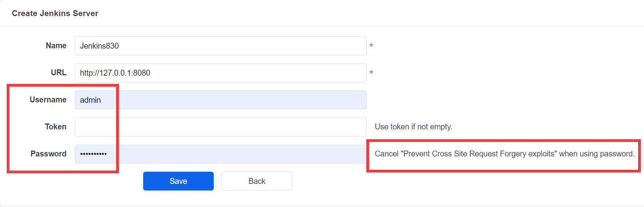Click the Password field label
The height and width of the screenshot is (207, 644).
tap(48, 154)
